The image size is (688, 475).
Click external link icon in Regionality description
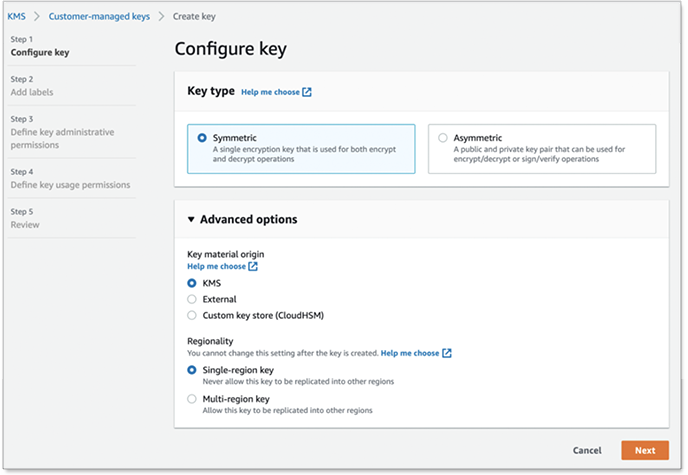click(447, 353)
